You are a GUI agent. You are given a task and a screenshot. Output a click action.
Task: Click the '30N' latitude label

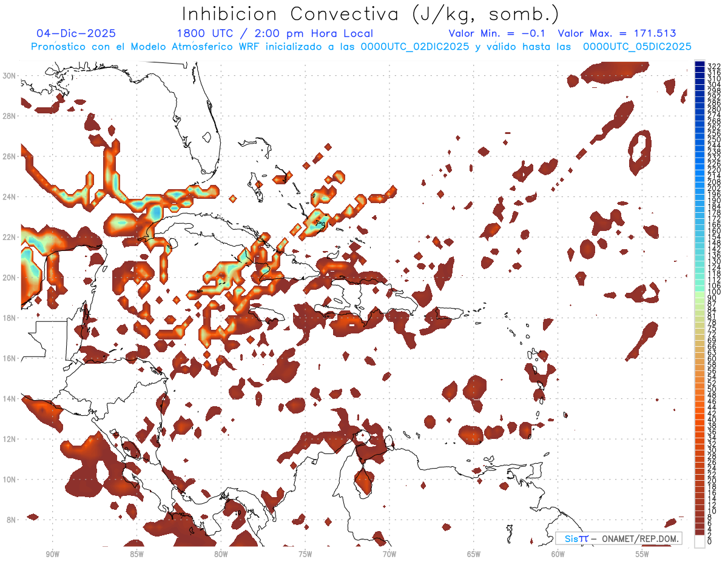[x=10, y=75]
